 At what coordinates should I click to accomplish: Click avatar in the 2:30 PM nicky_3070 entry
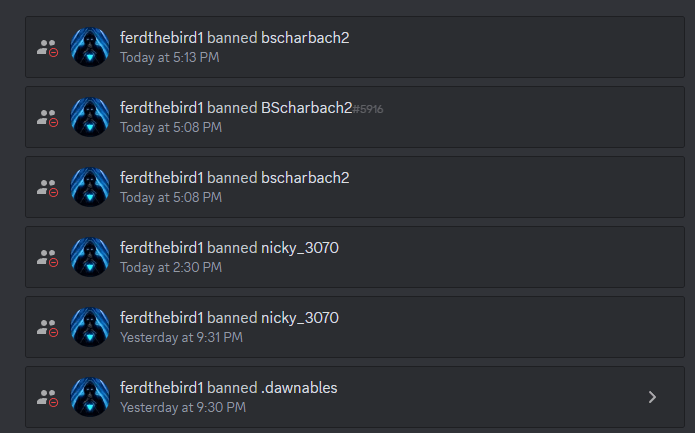[x=90, y=257]
